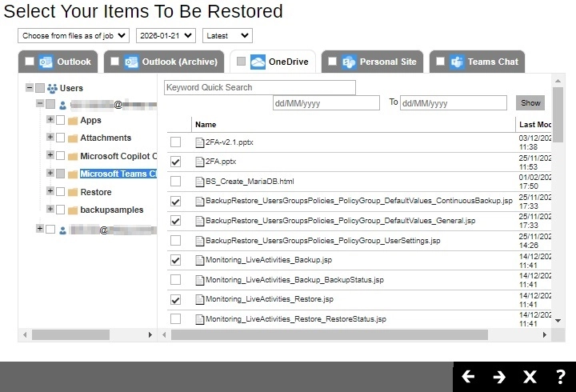
Task: Click the Attachments folder icon
Action: click(x=73, y=138)
